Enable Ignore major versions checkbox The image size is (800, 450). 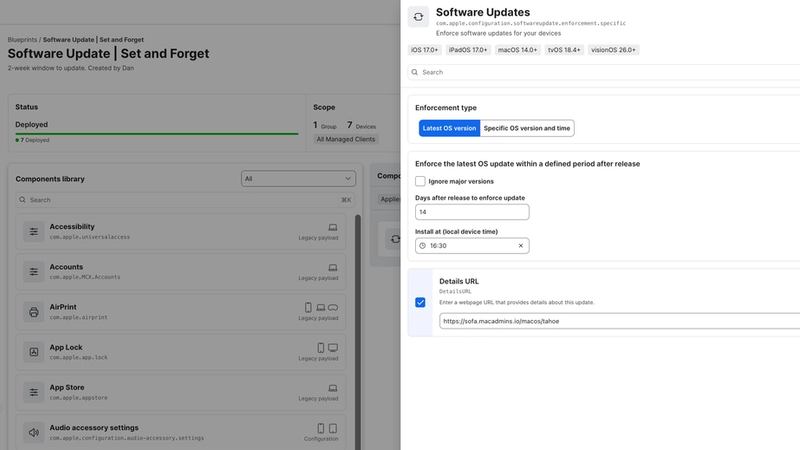tap(420, 181)
